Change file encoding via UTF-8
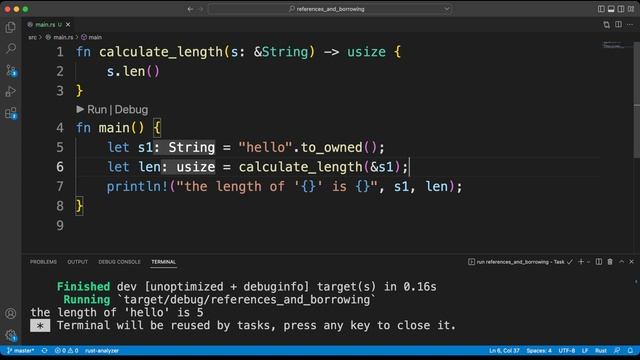Screen dimensions: 640x360 click(567, 351)
